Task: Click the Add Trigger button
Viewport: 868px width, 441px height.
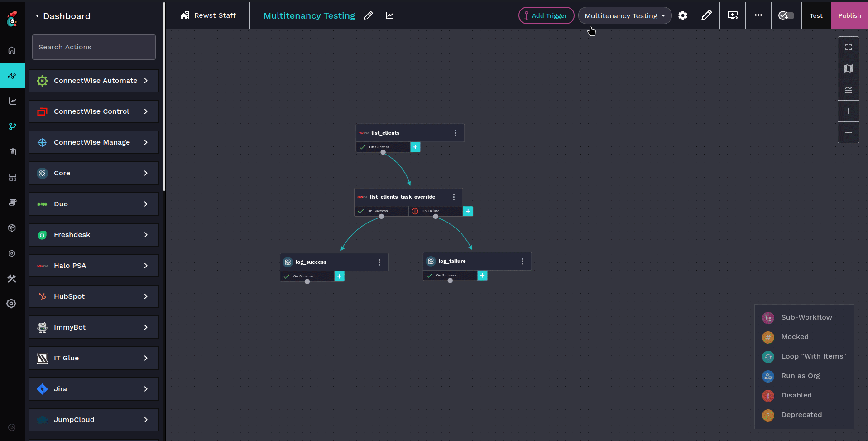Action: pos(546,15)
